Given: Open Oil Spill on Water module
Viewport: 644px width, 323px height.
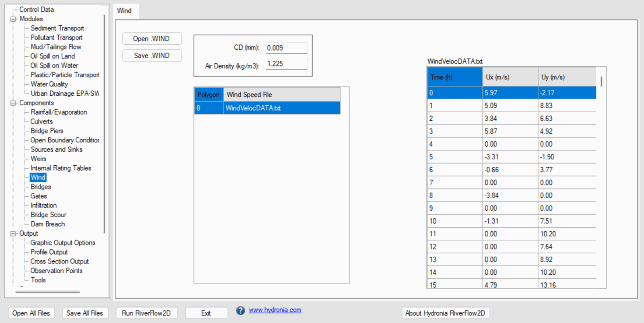Looking at the screenshot, I should [54, 66].
